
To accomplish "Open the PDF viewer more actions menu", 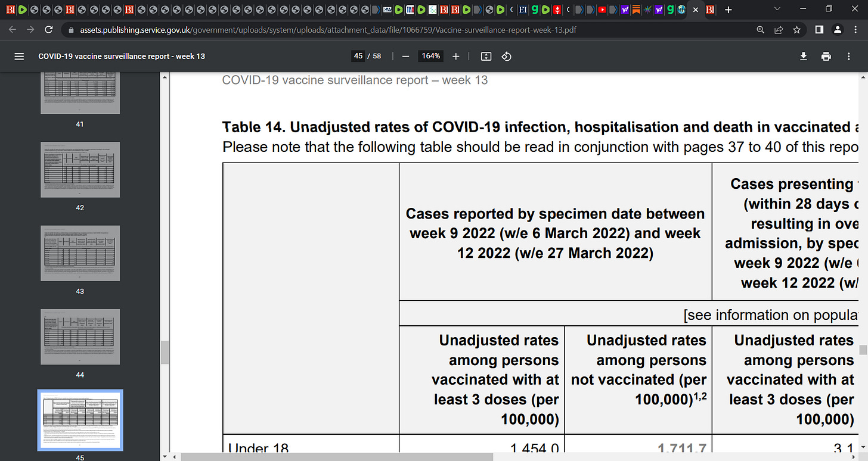I will pos(849,56).
